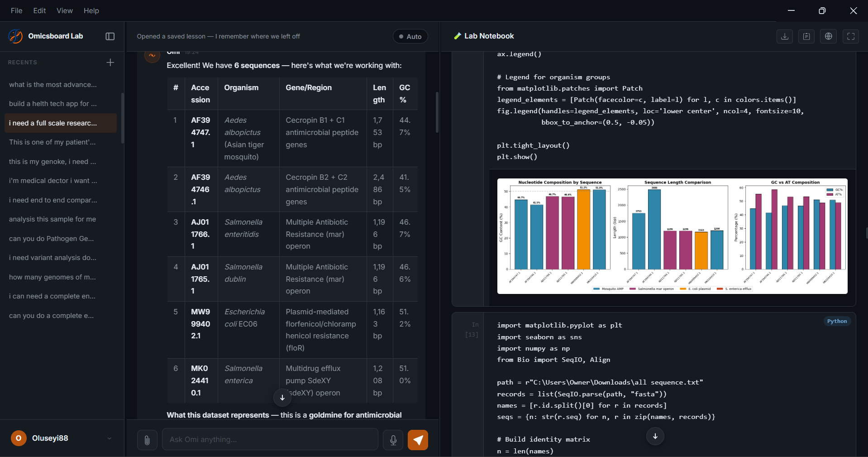Expand the Oluseyi88 account menu chevron

pyautogui.click(x=109, y=438)
